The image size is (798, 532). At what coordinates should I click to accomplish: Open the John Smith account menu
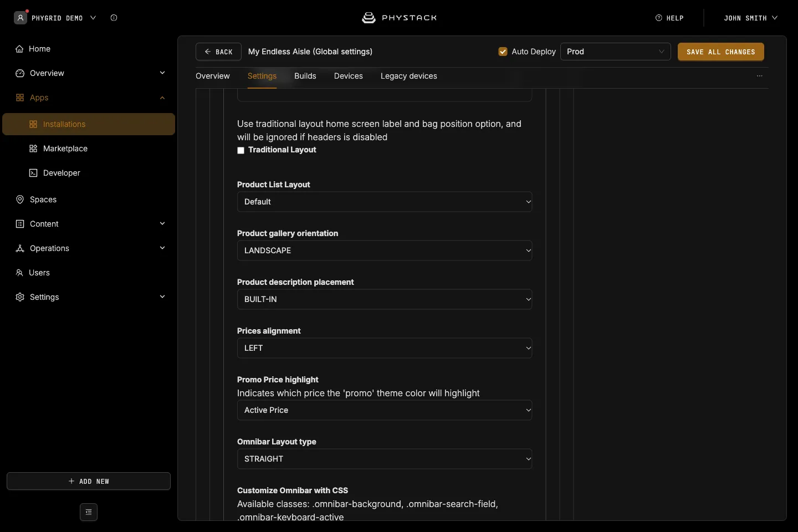click(751, 18)
